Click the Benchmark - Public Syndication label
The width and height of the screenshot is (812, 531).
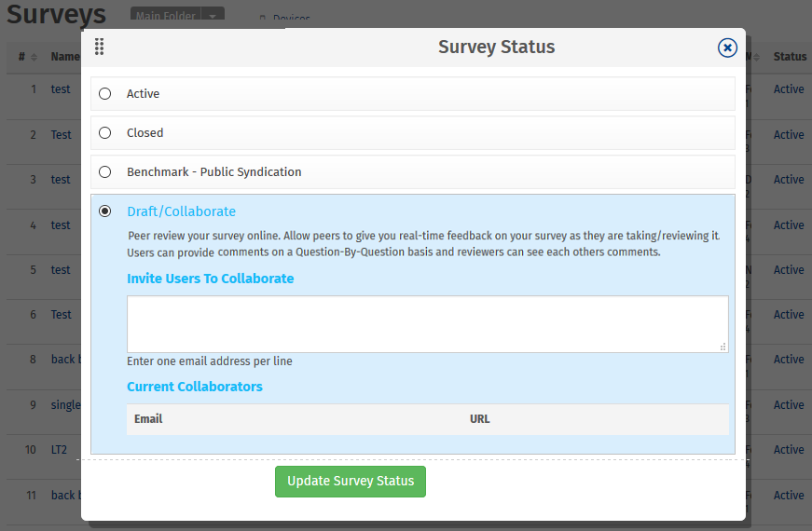click(x=213, y=171)
